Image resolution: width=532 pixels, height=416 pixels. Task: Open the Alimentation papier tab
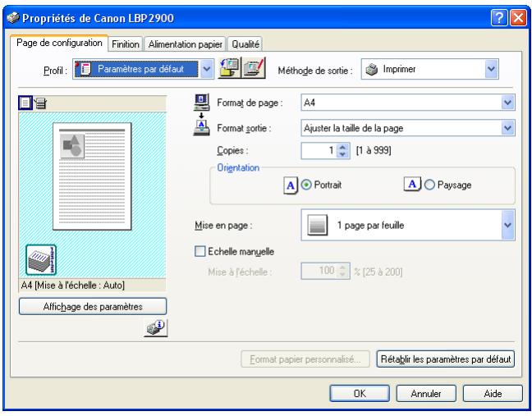[185, 44]
